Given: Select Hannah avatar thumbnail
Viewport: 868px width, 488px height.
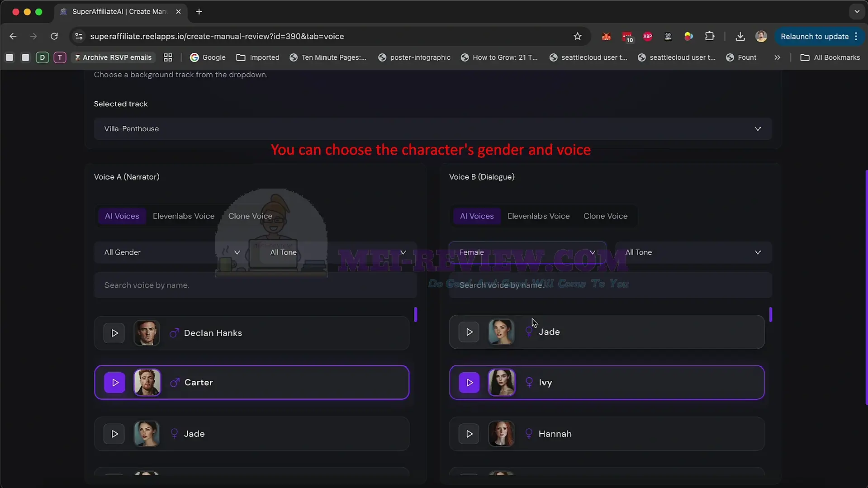Looking at the screenshot, I should click(501, 434).
